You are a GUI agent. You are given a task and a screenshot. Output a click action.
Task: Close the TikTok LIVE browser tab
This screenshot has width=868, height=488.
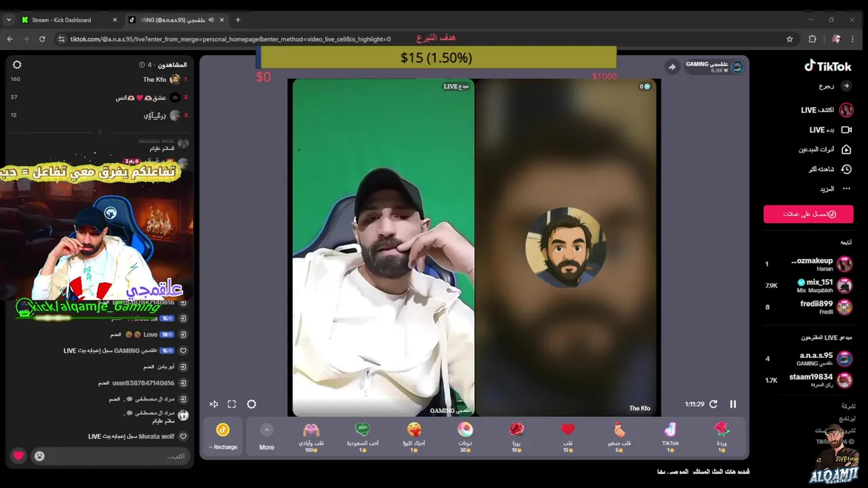click(x=222, y=20)
